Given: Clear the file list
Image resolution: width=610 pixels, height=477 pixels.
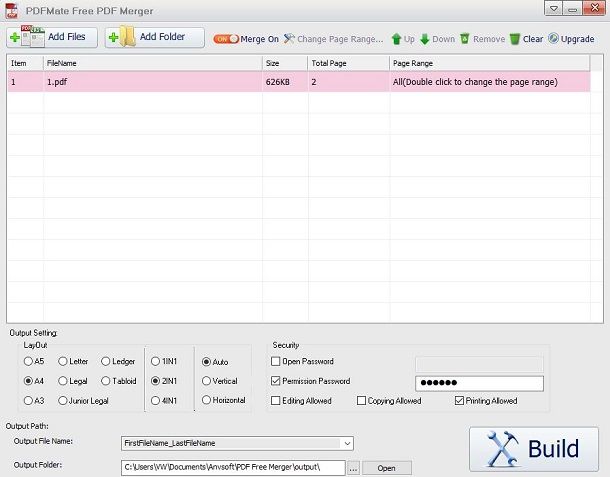Looking at the screenshot, I should pyautogui.click(x=526, y=39).
